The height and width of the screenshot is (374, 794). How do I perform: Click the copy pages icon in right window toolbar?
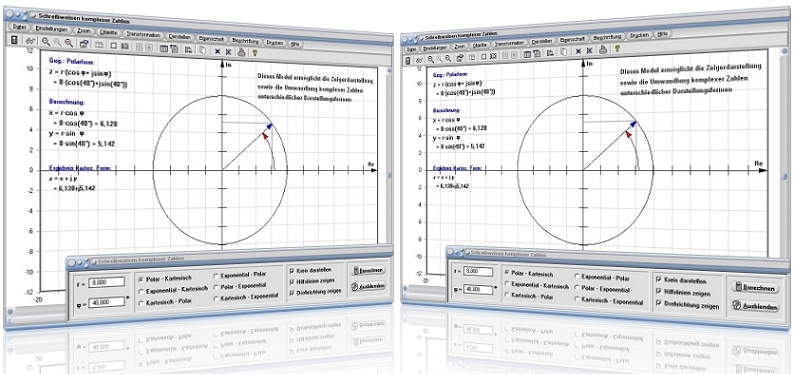pos(563,52)
